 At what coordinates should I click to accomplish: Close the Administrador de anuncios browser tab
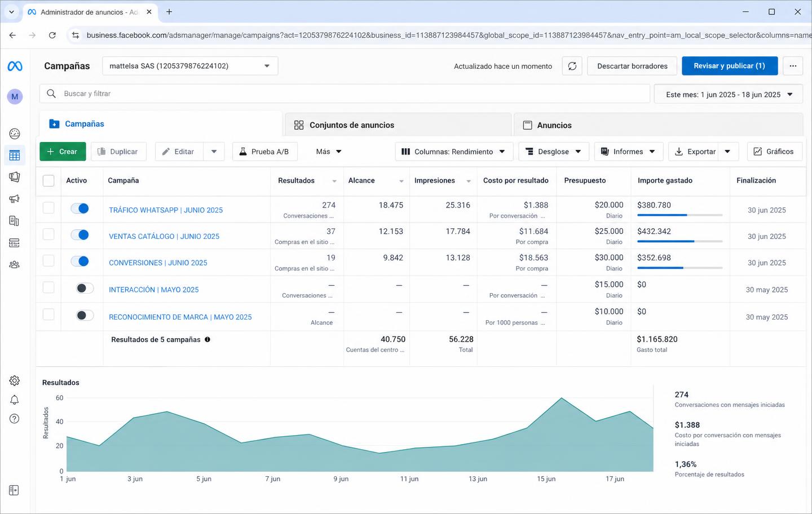(149, 12)
